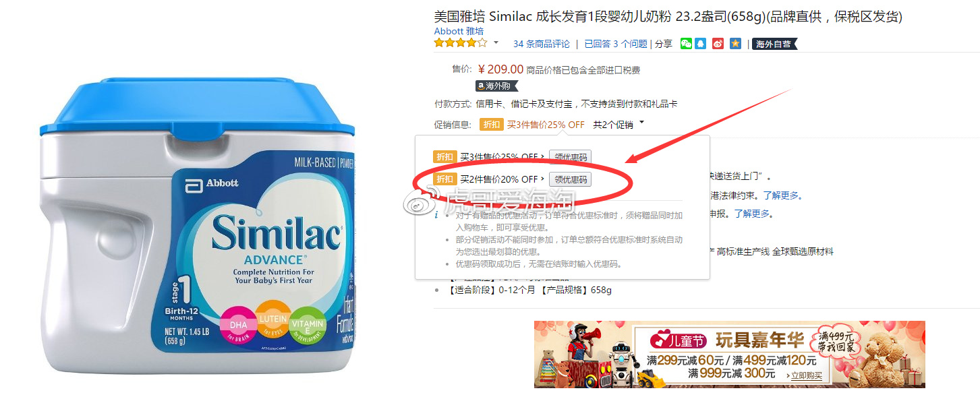The width and height of the screenshot is (980, 401).
Task: Share product via QQ icon
Action: 701,43
